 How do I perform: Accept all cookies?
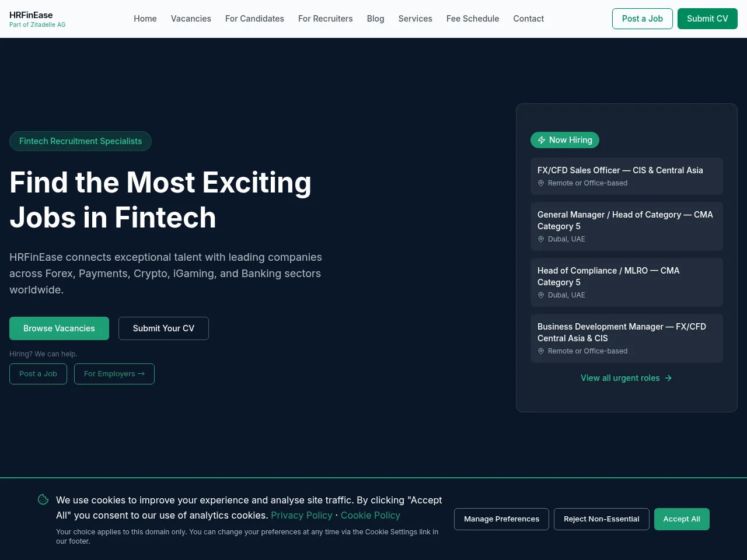coord(682,519)
